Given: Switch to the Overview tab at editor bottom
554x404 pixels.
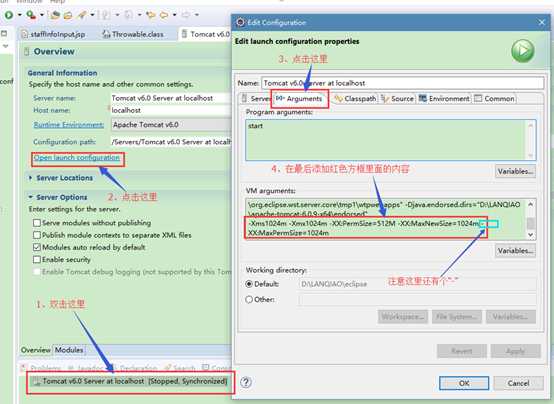Looking at the screenshot, I should [x=36, y=350].
